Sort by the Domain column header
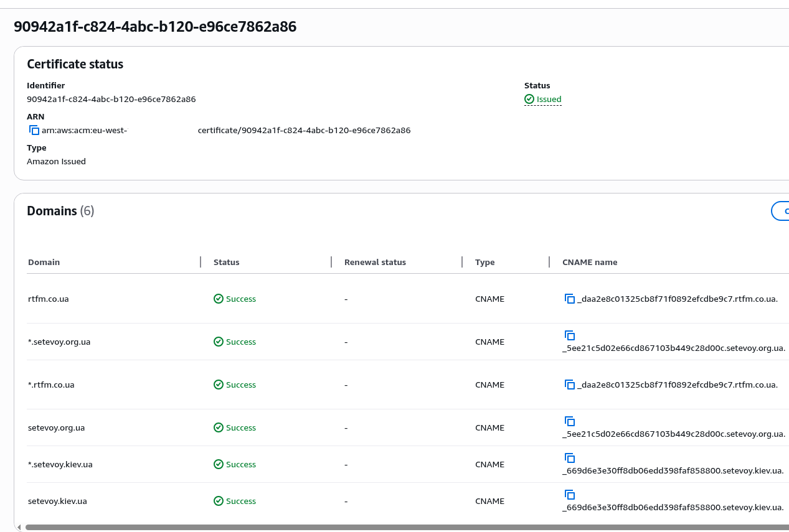 44,262
